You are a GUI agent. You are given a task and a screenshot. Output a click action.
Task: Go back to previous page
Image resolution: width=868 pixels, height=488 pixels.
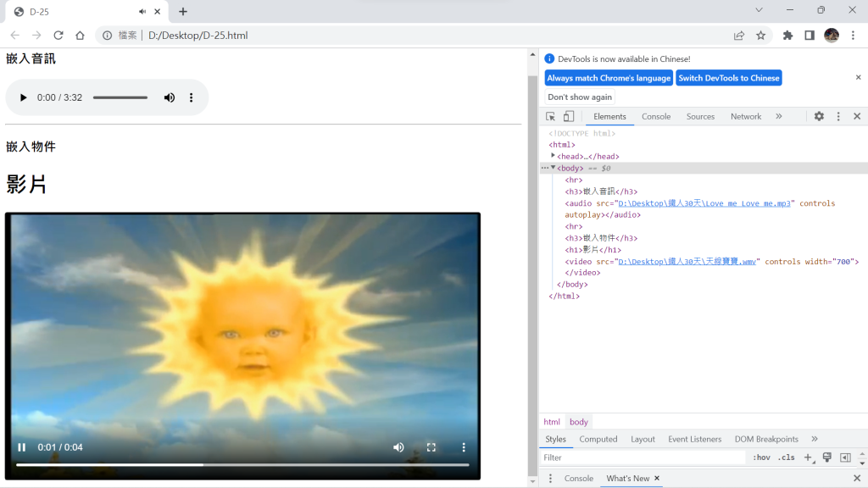[15, 36]
